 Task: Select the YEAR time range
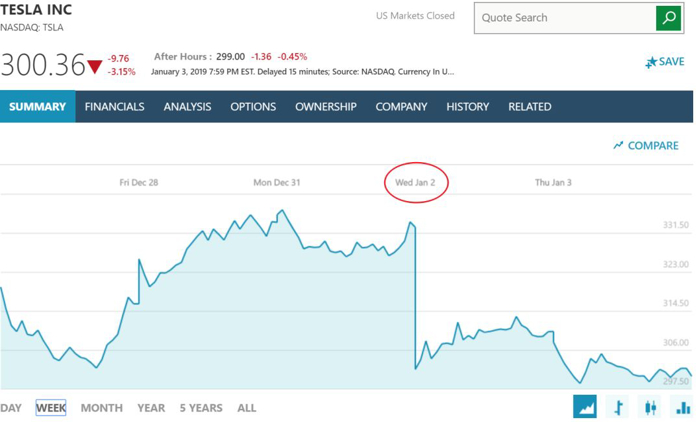click(151, 408)
